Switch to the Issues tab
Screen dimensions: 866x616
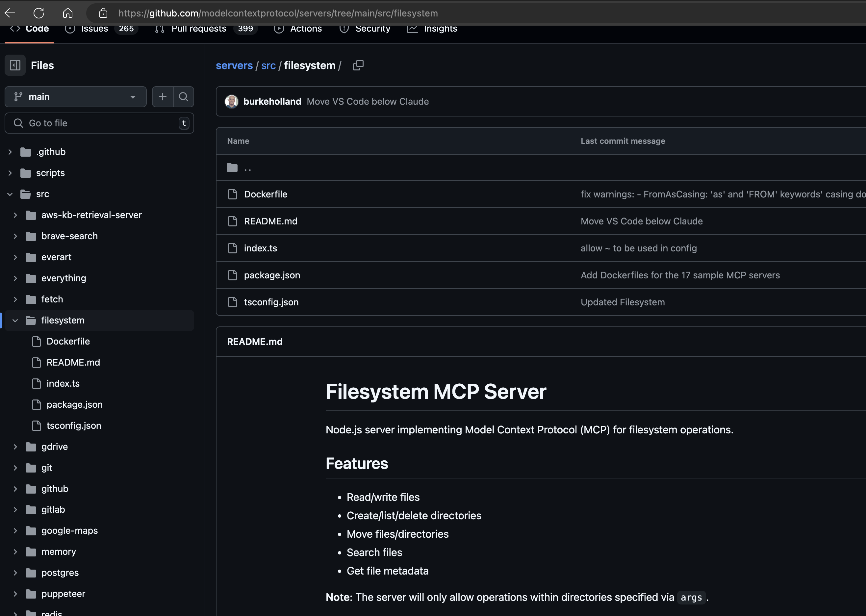[x=101, y=29]
